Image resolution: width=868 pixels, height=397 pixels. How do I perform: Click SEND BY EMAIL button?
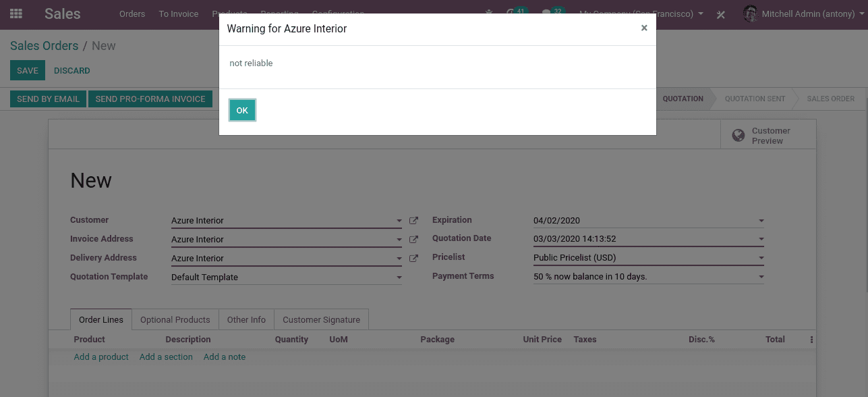tap(48, 99)
